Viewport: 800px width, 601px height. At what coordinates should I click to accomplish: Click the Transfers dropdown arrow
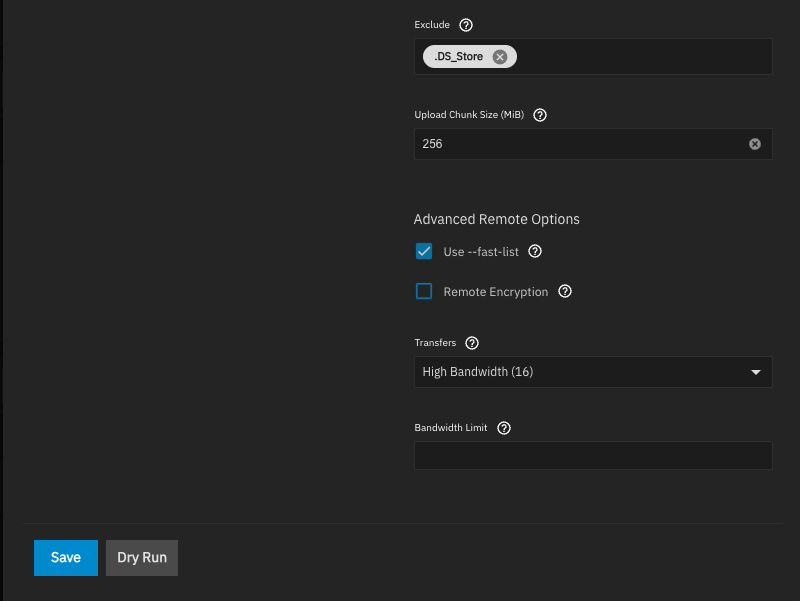point(756,372)
